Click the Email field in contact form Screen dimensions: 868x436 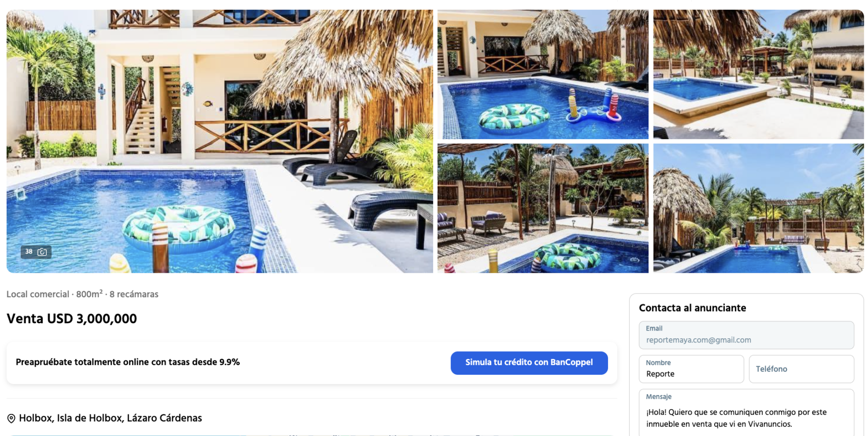click(746, 335)
